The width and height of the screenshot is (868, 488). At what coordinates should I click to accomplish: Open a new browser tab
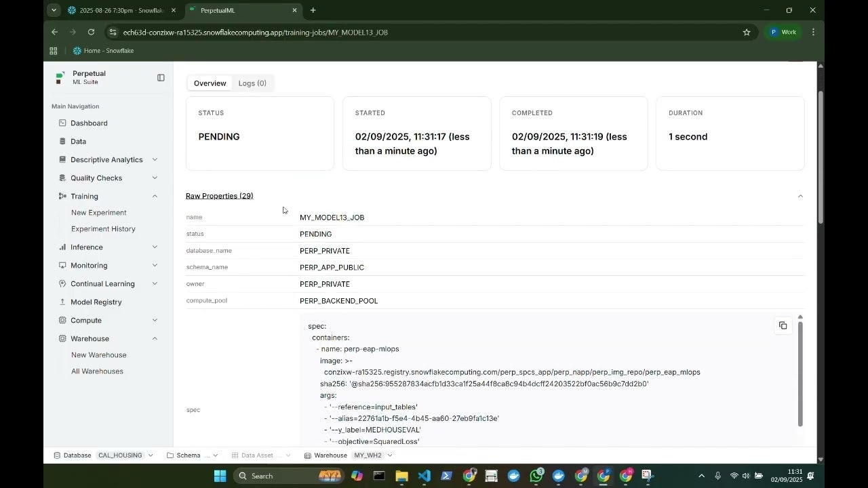point(313,11)
